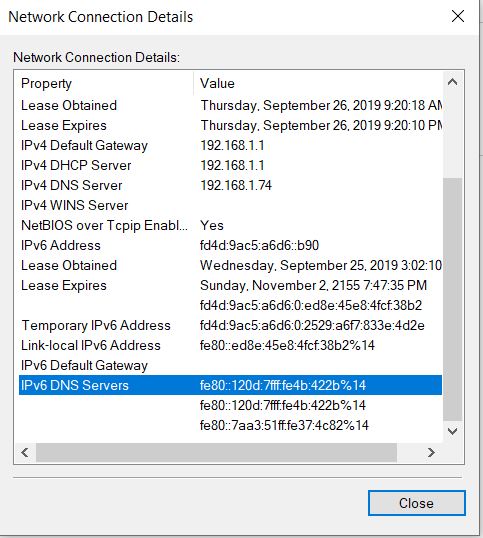Select the Link-local IPv6 Address row

(x=231, y=345)
